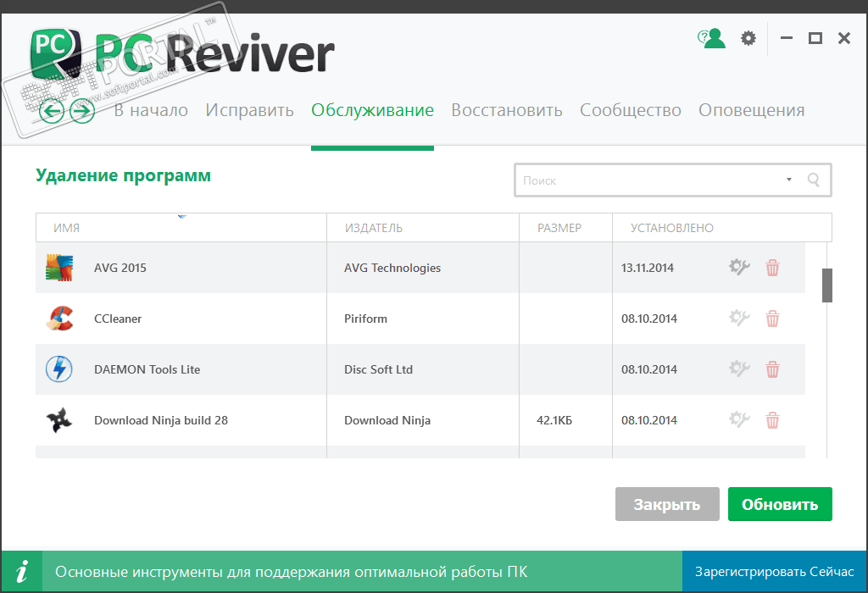868x593 pixels.
Task: Click publisher cell Download Ninja
Action: pyautogui.click(x=387, y=420)
